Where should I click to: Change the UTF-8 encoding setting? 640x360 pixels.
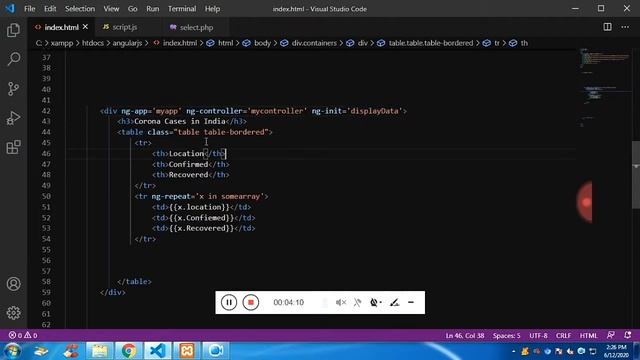538,336
